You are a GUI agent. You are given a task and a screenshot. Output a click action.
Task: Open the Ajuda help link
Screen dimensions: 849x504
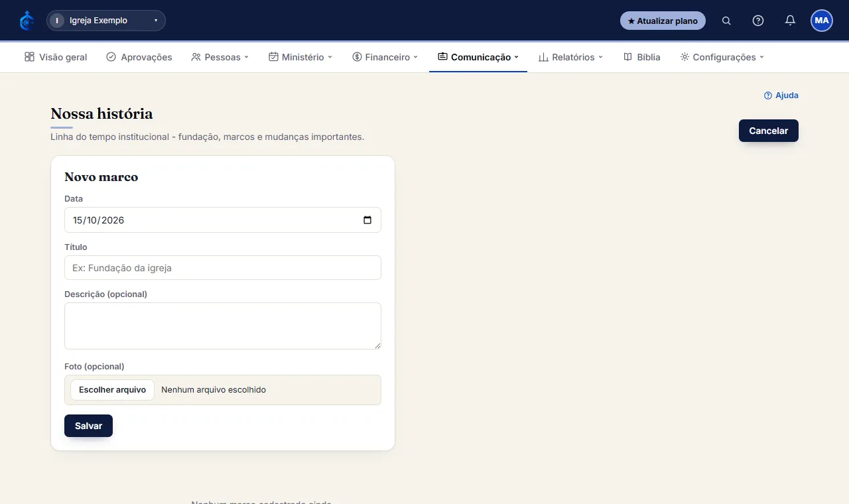point(781,95)
